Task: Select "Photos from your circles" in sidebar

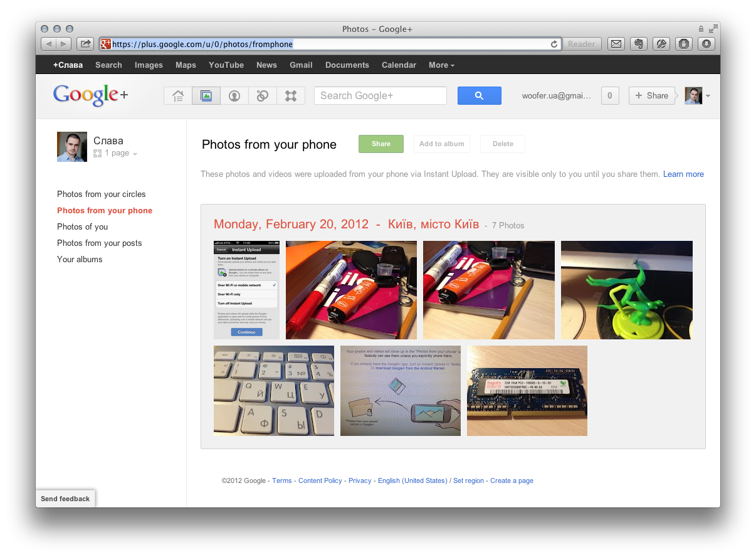Action: [101, 194]
